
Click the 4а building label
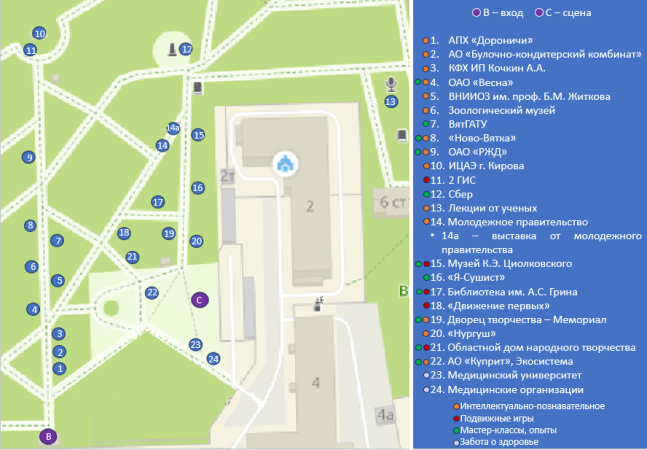point(385,415)
